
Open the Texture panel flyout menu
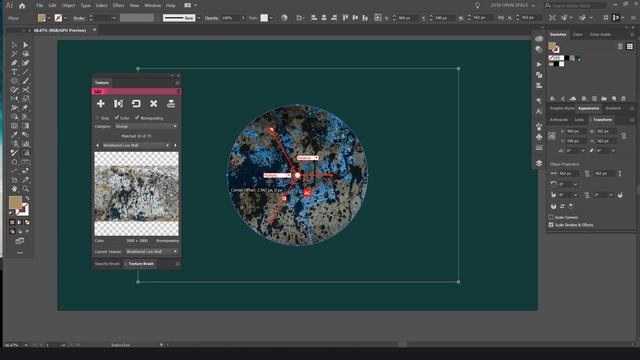coord(178,83)
